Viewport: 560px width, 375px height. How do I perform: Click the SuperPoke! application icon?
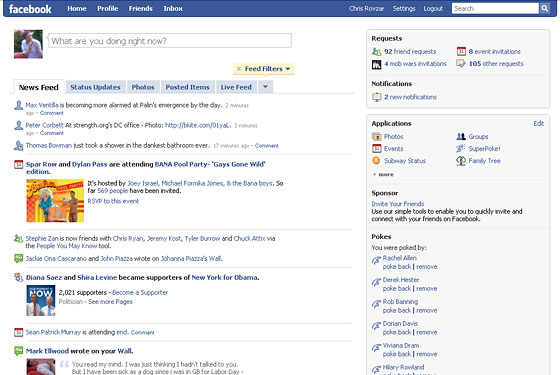point(461,149)
